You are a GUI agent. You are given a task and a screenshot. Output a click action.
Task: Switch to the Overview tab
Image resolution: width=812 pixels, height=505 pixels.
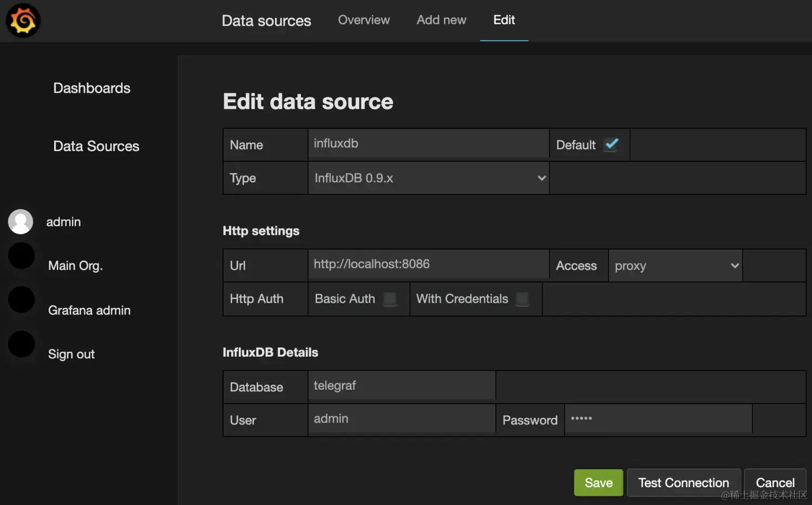pos(364,20)
